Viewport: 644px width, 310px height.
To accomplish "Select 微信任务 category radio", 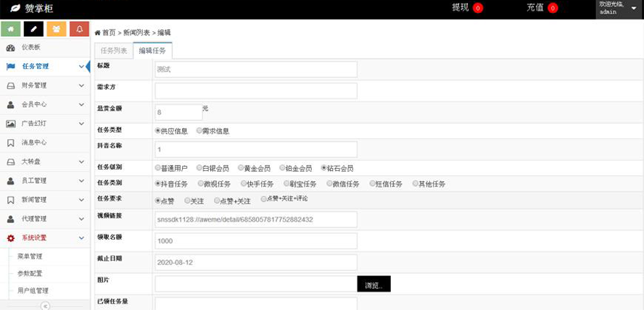I will pos(329,184).
